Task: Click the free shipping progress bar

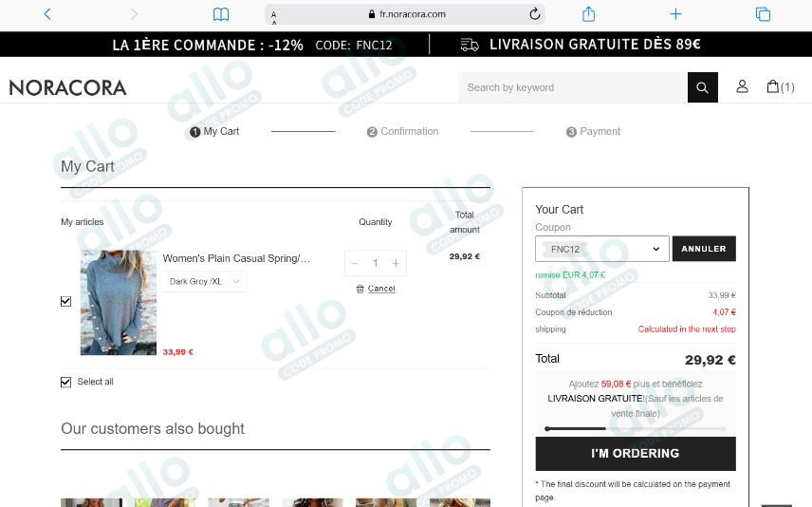Action: [x=636, y=429]
